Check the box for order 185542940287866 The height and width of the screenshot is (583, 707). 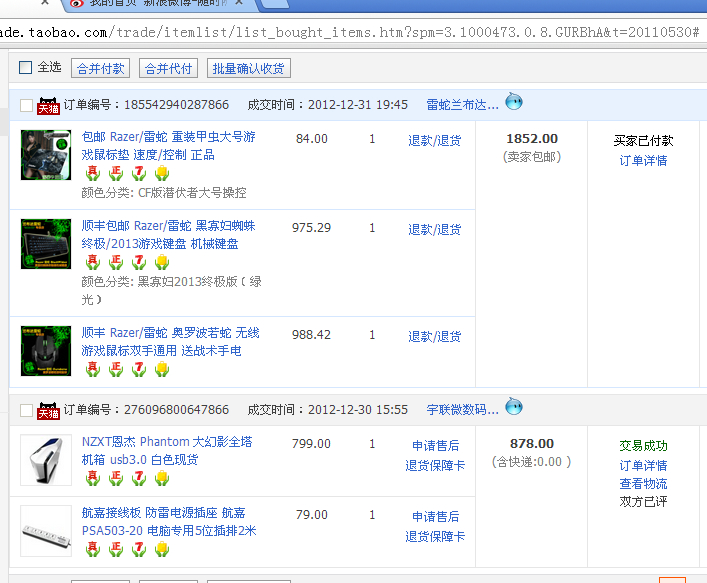27,106
